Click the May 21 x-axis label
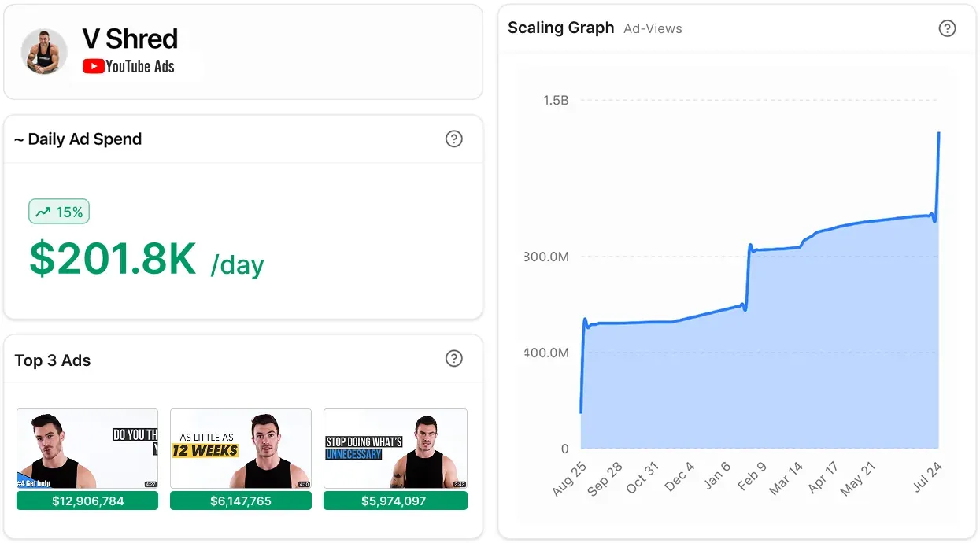This screenshot has width=980, height=543. tap(858, 478)
